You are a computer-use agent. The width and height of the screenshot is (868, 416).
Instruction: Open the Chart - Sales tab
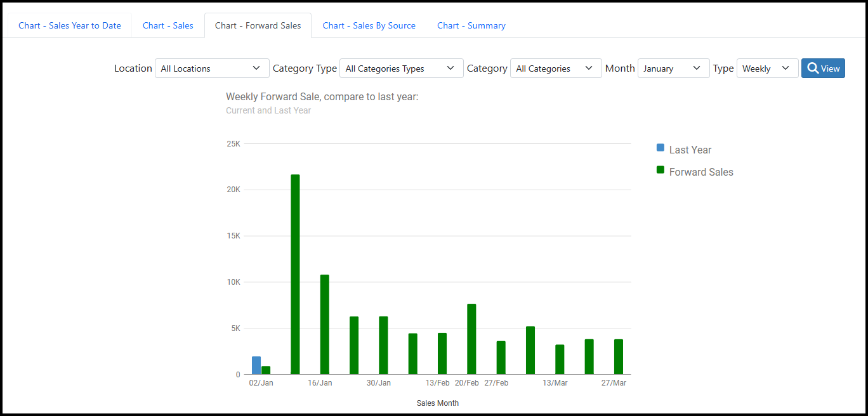tap(168, 25)
